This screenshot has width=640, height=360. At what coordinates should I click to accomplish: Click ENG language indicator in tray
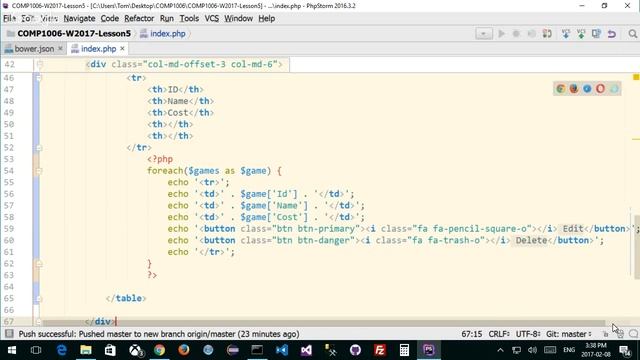click(x=569, y=350)
